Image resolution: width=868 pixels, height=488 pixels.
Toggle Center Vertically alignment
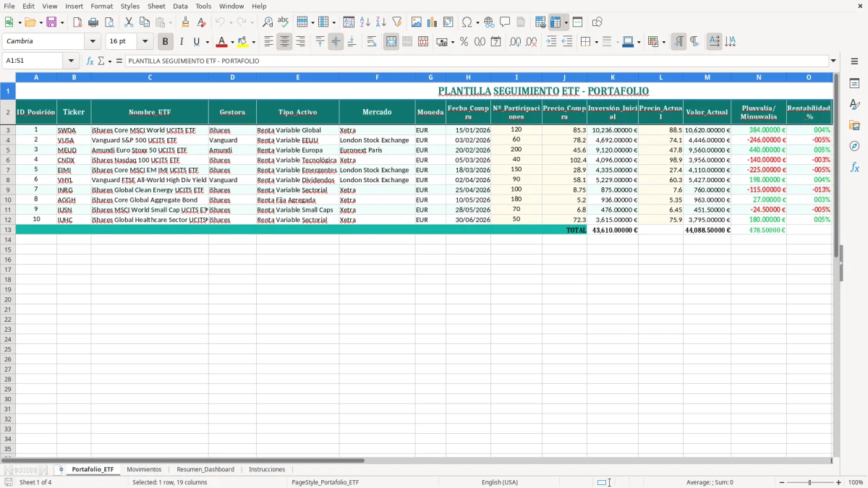336,42
